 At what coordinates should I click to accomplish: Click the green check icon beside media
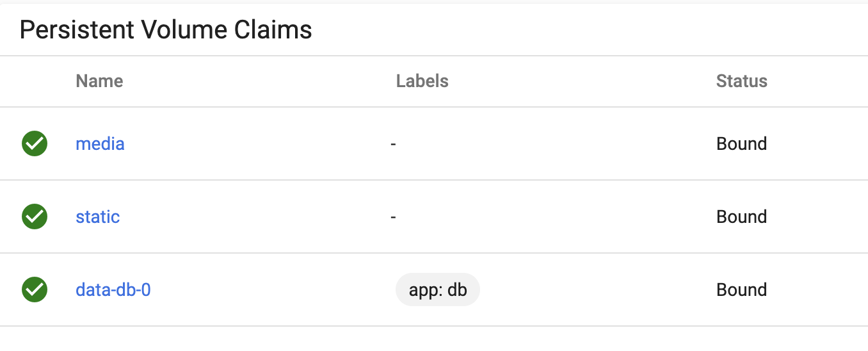coord(35,143)
